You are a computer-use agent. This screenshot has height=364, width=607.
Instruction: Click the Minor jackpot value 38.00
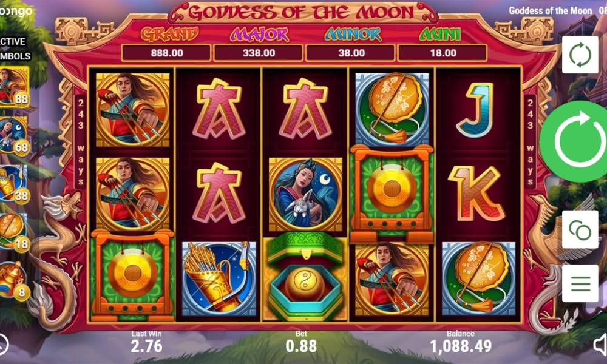click(x=351, y=53)
